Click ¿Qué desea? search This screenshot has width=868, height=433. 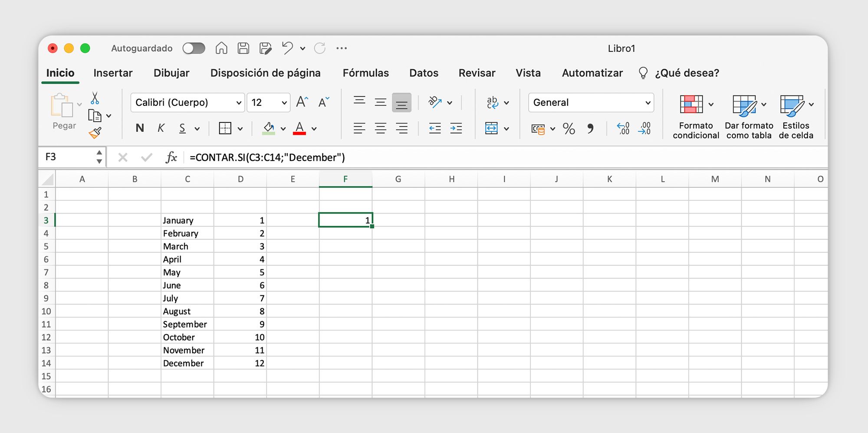tap(686, 73)
